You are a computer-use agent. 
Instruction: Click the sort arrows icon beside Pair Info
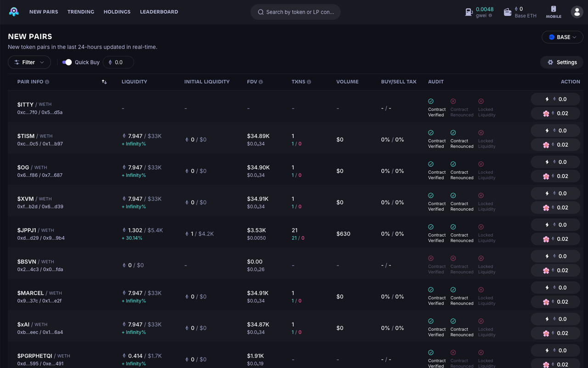point(104,82)
